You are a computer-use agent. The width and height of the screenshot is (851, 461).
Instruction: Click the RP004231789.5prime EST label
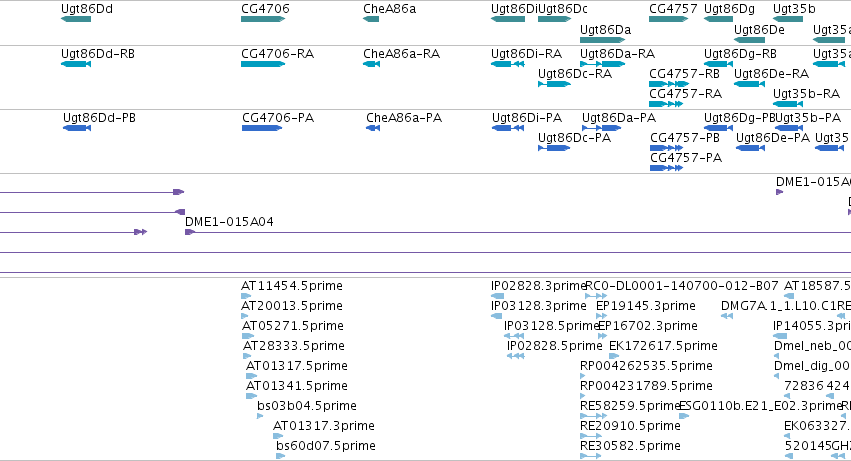[646, 386]
